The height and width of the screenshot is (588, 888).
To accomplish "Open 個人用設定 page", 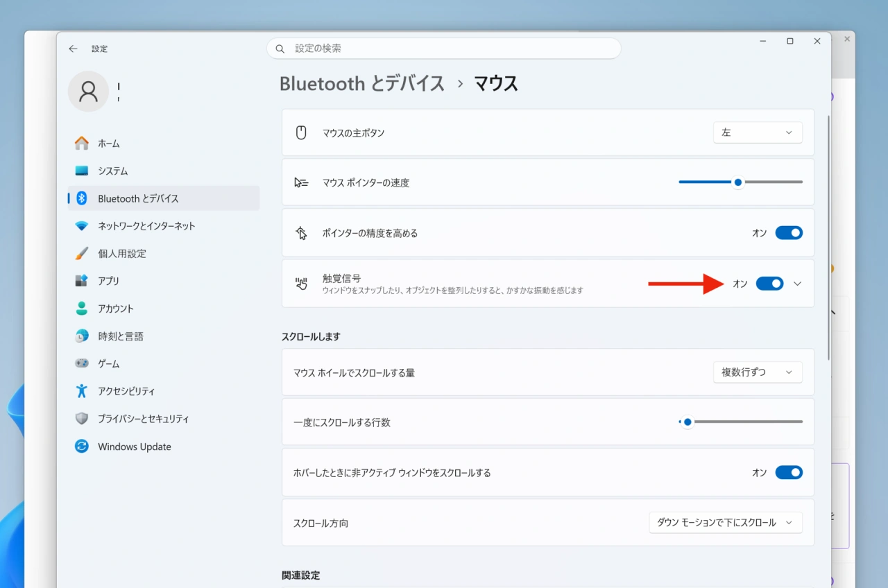I will click(163, 253).
